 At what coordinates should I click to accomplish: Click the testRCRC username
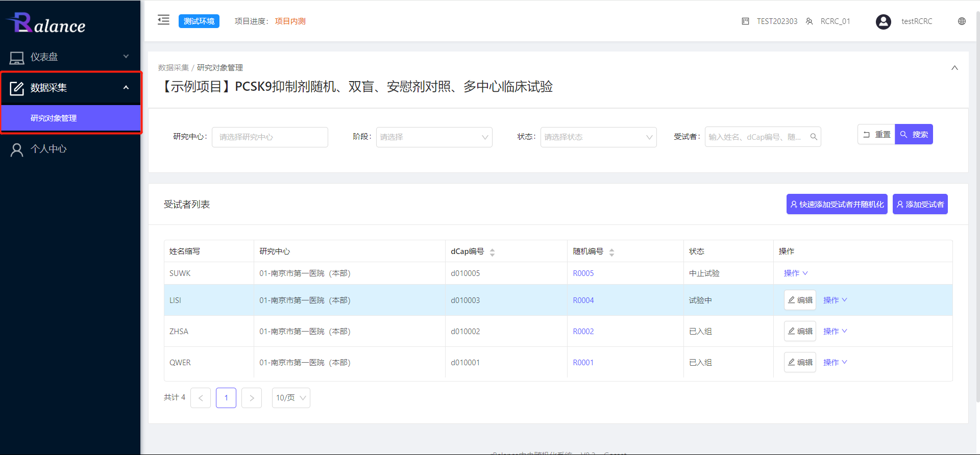point(917,21)
